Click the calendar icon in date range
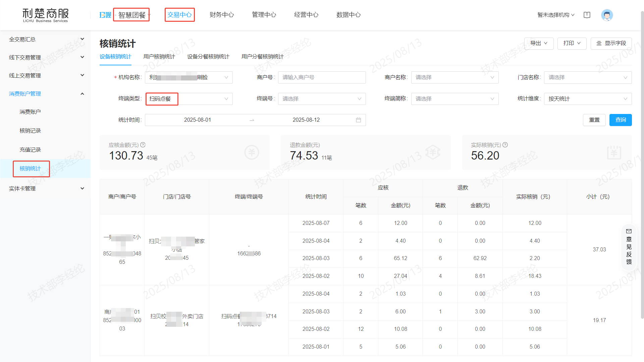The width and height of the screenshot is (644, 362). 358,120
